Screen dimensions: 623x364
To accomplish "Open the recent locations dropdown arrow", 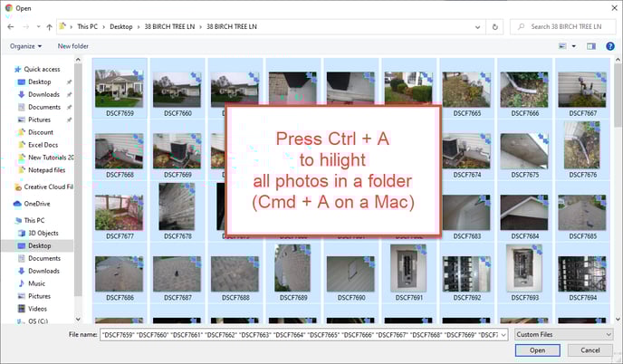I will [36, 27].
